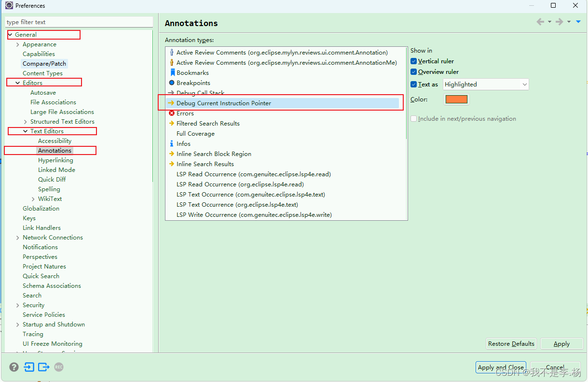Image resolution: width=588 pixels, height=382 pixels.
Task: Click the Bookmarks annotation icon
Action: pos(172,72)
